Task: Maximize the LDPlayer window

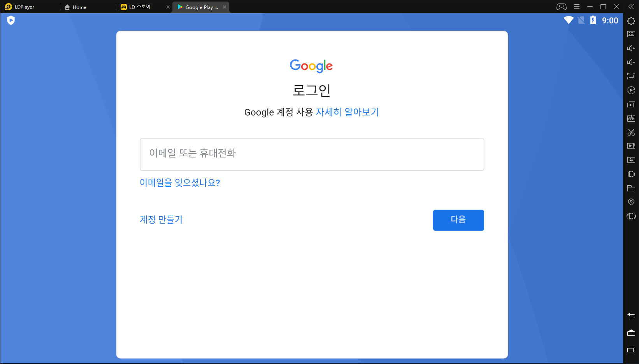Action: click(603, 7)
